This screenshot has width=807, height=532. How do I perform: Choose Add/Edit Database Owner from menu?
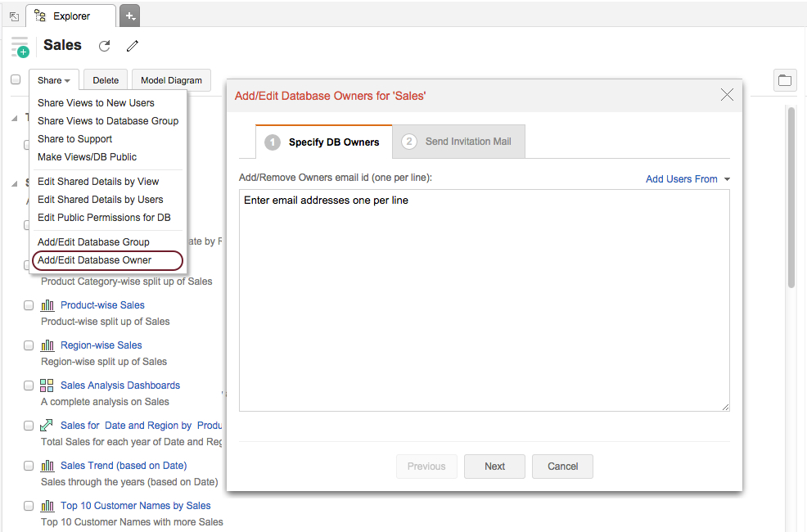[95, 260]
